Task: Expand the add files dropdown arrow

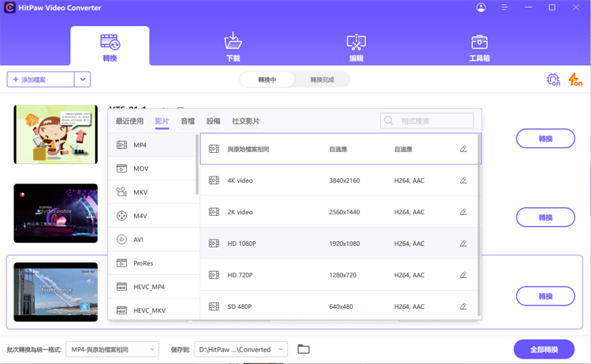Action: point(83,80)
